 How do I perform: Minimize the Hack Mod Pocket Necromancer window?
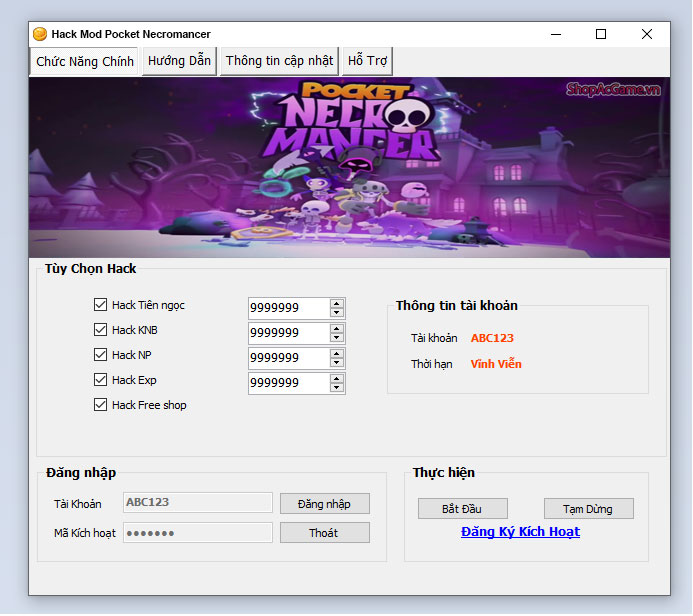pos(556,34)
